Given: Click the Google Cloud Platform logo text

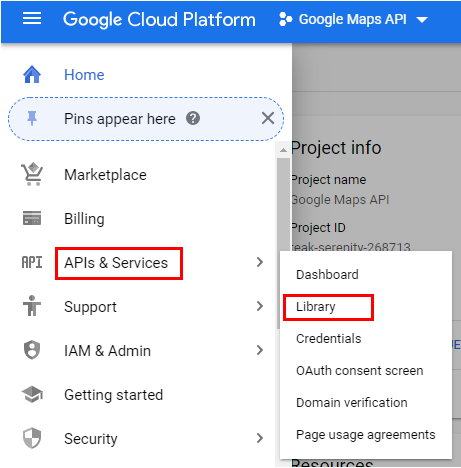Looking at the screenshot, I should tap(159, 19).
